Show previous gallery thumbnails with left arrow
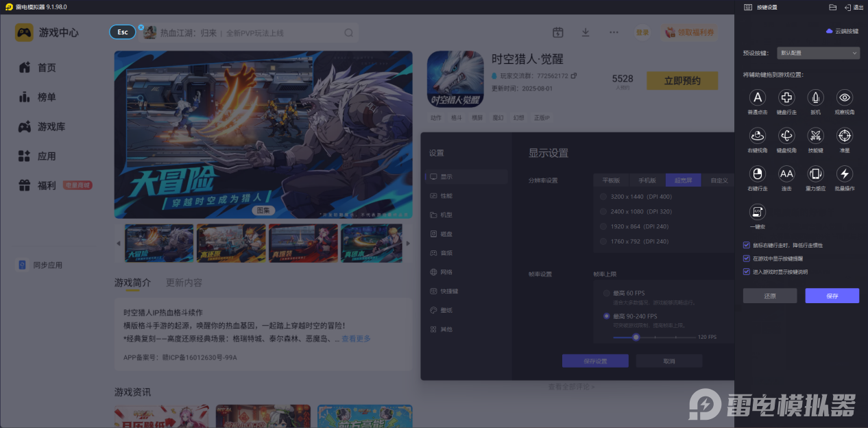This screenshot has height=428, width=868. coord(118,243)
